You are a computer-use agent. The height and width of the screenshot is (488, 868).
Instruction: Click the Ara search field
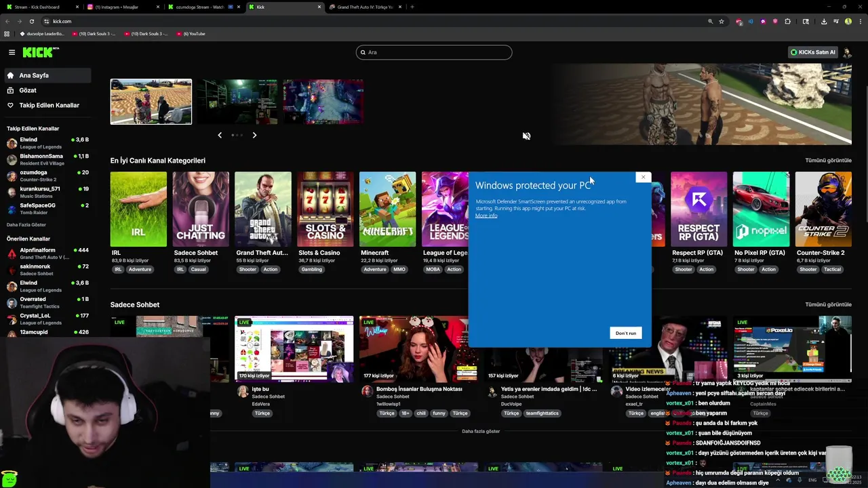point(434,52)
